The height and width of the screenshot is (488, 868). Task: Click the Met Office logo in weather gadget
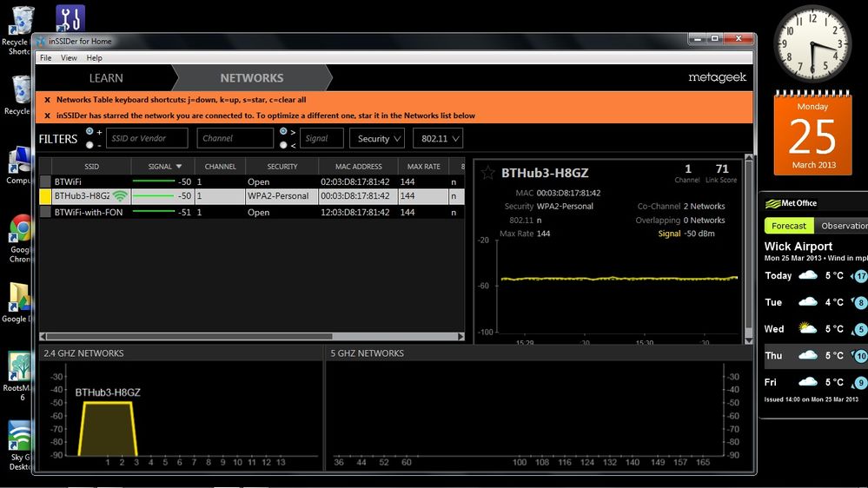click(791, 203)
